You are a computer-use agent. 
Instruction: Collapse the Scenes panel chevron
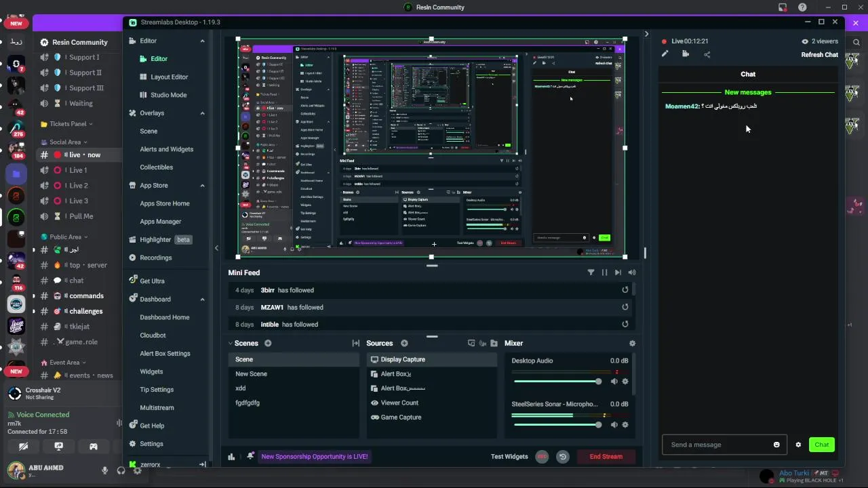click(x=231, y=344)
